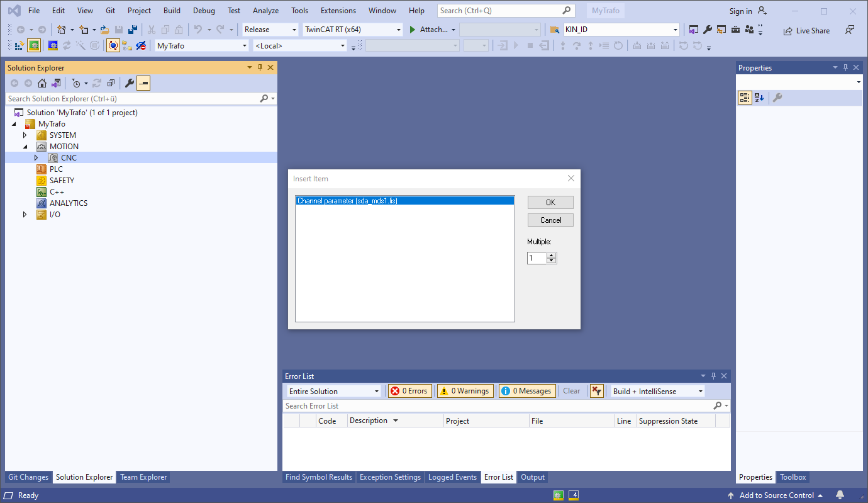This screenshot has height=503, width=868.
Task: Open the target browser folder icon beside KIN_ID
Action: (x=554, y=29)
